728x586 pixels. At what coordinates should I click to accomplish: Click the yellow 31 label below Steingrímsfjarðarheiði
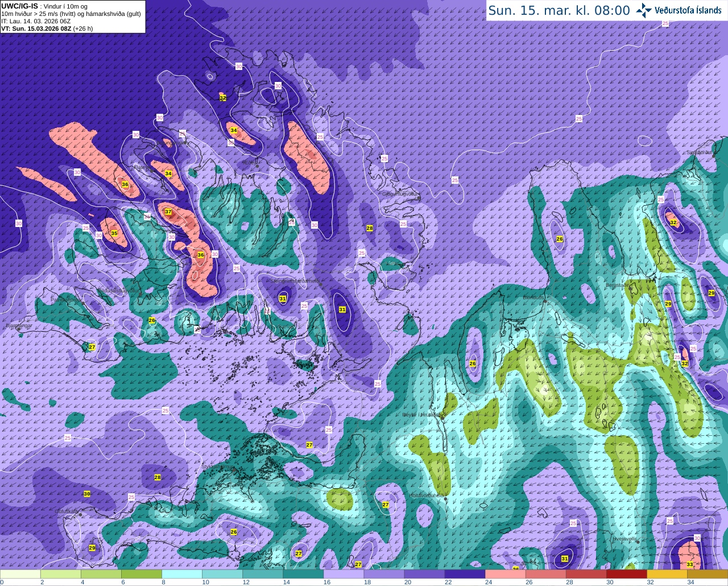(283, 299)
